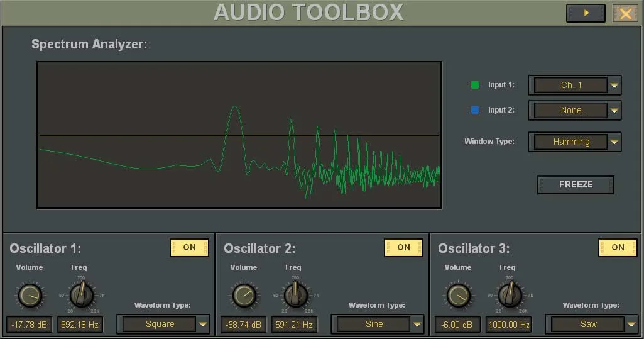Open Oscillator 1 Square waveform dropdown arrow
The height and width of the screenshot is (339, 644).
pos(203,325)
